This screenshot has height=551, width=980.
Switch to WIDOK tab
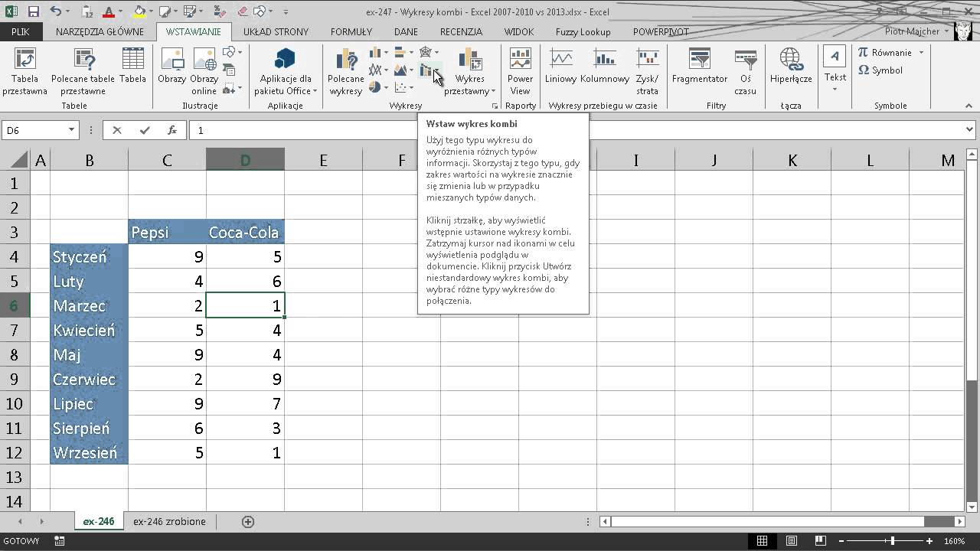pos(519,31)
